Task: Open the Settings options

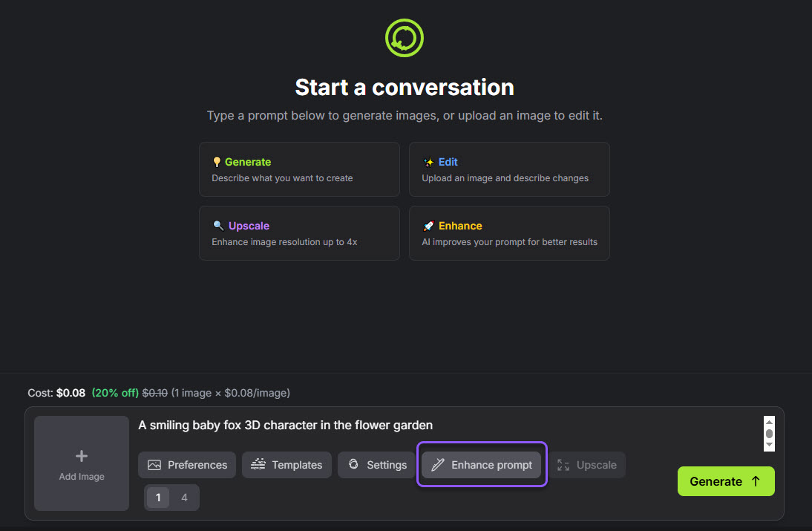Action: pyautogui.click(x=376, y=465)
